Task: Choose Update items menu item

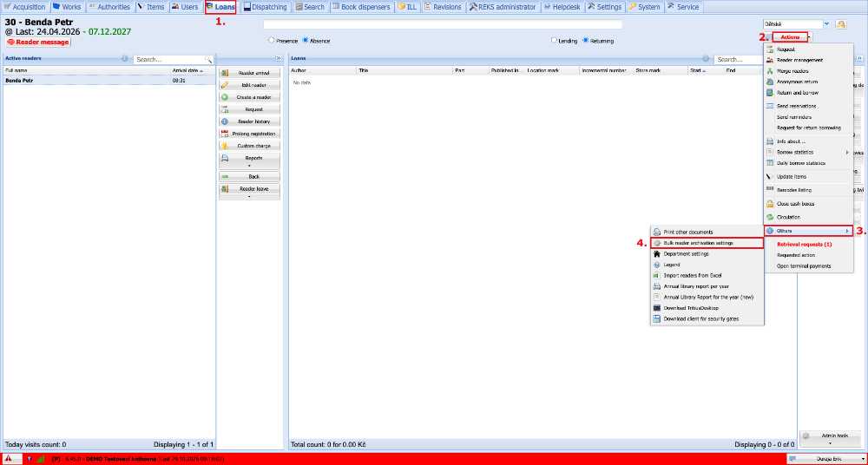Action: point(807,177)
